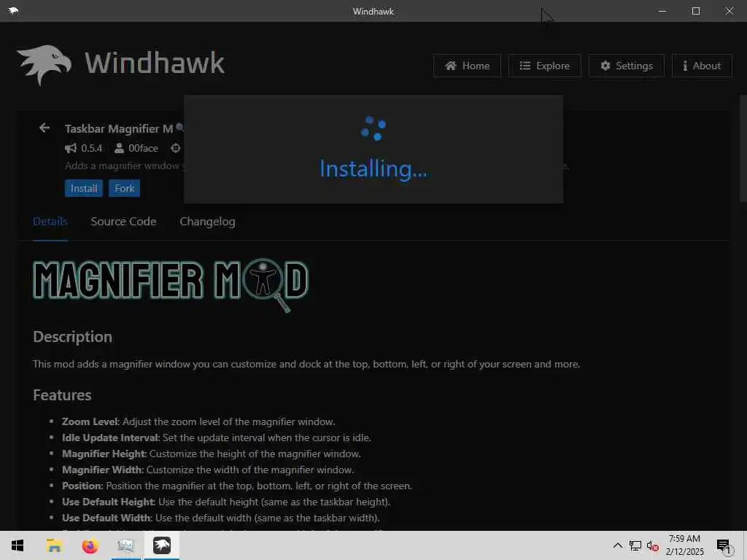Click the author icon next to 00face

[119, 148]
